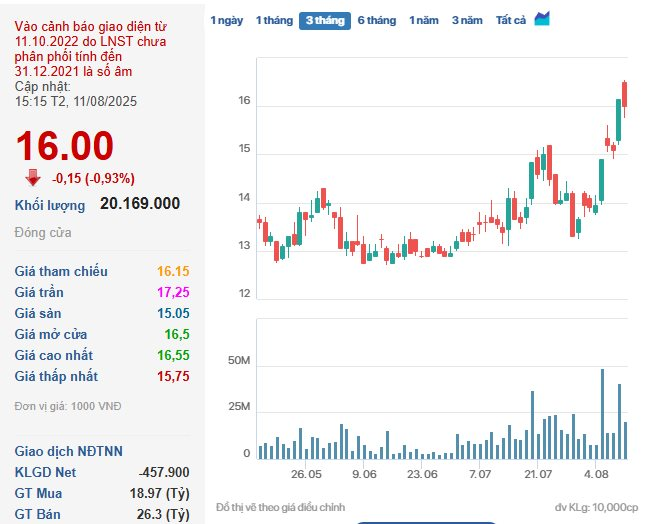The width and height of the screenshot is (669, 524).
Task: Click the 21.07 date axis label
Action: [538, 474]
